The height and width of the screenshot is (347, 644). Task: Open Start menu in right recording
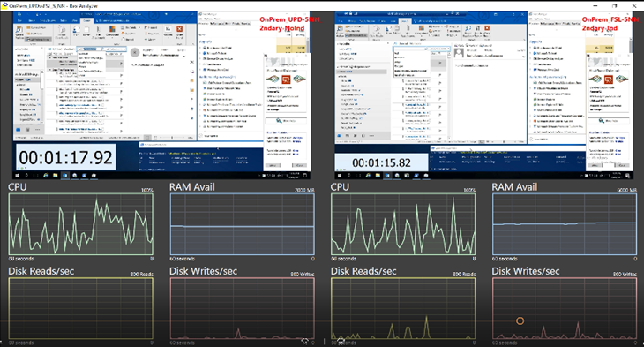[340, 176]
